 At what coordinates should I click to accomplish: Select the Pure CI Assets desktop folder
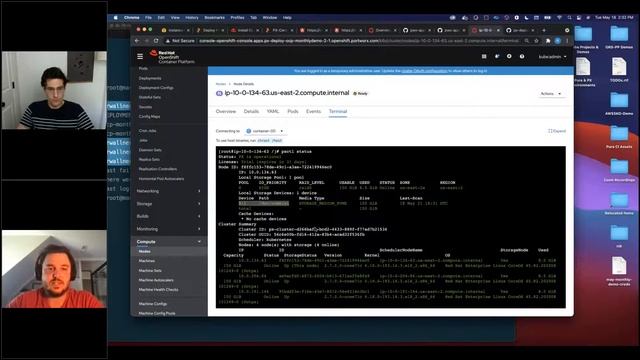pos(619,137)
